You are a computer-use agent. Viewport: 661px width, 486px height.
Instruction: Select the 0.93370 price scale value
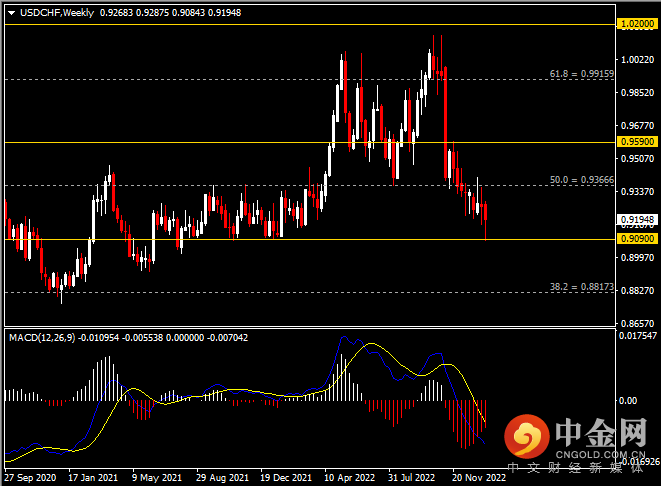pos(637,192)
